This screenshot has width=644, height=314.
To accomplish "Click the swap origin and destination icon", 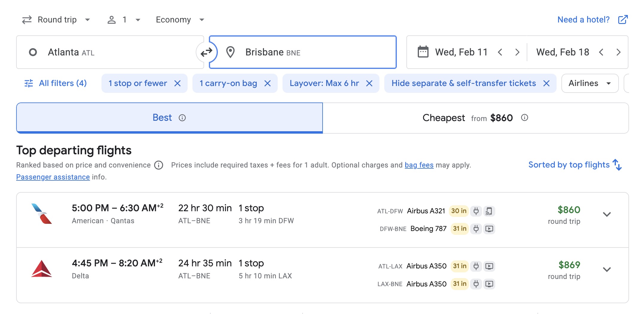I will [x=207, y=52].
